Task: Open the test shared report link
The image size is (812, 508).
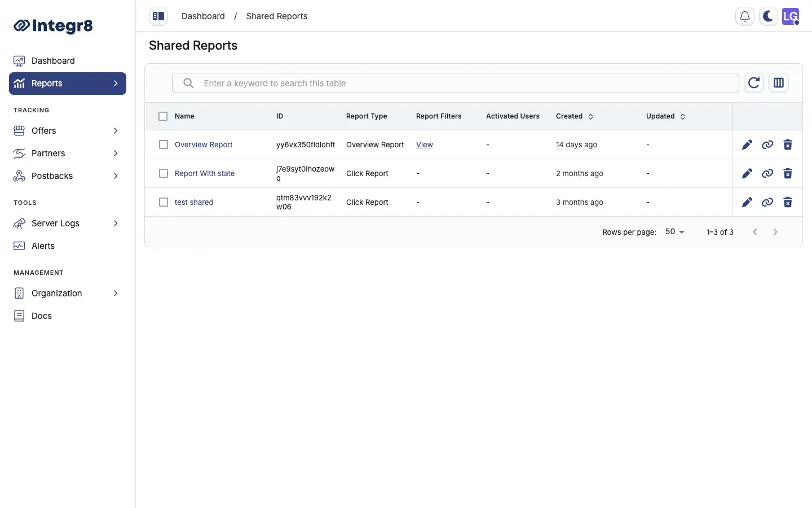Action: [x=194, y=202]
